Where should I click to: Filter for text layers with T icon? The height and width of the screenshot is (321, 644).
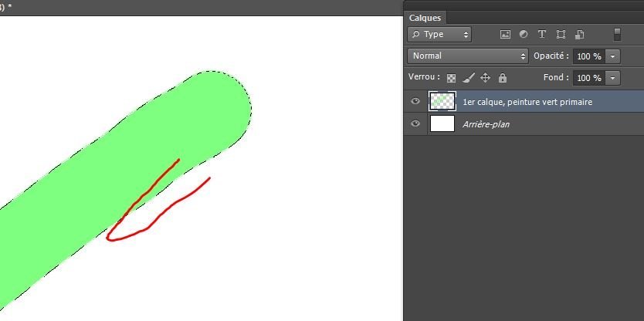(x=542, y=35)
